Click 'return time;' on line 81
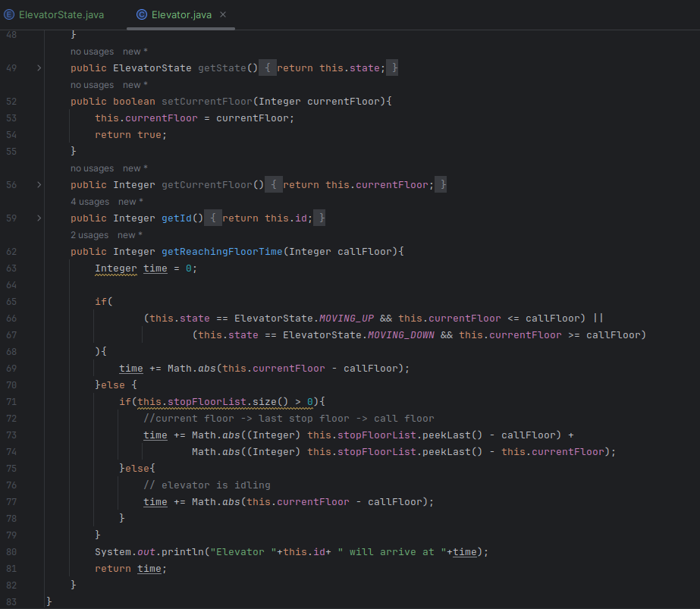700x609 pixels. 130,569
